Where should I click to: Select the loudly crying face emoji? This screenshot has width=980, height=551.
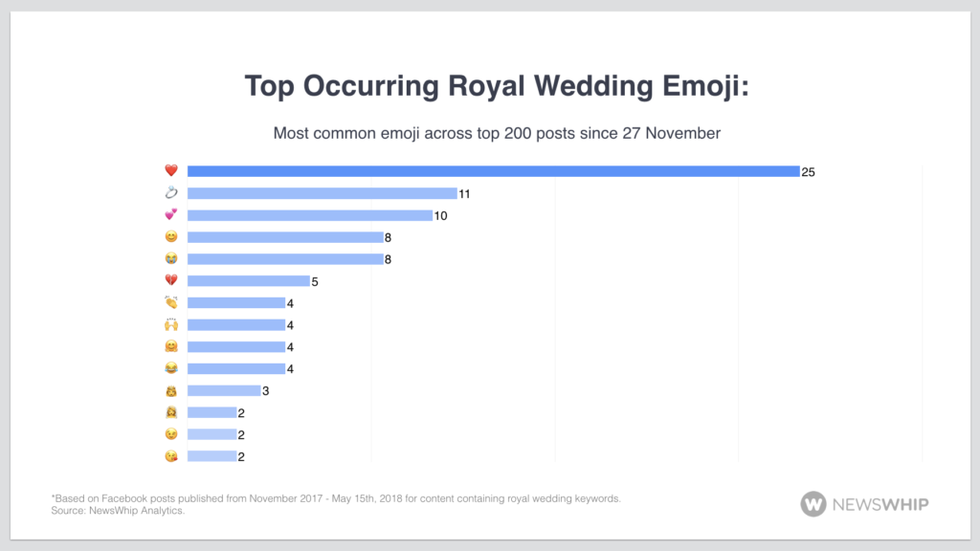(x=171, y=259)
